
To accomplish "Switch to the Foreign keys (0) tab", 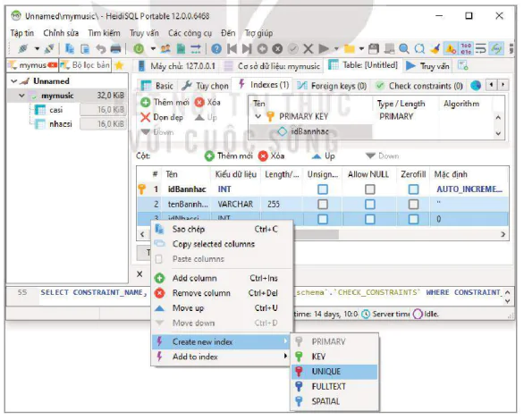I will pyautogui.click(x=332, y=86).
